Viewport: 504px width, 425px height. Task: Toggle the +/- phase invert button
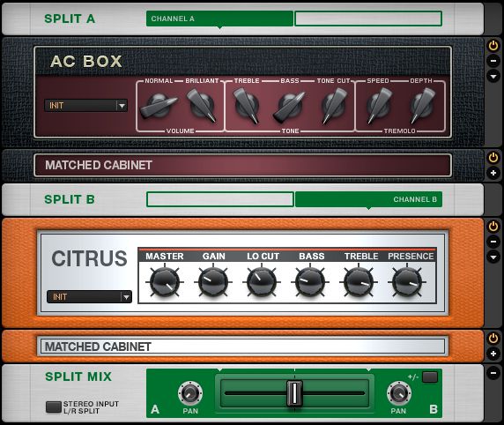pos(430,377)
